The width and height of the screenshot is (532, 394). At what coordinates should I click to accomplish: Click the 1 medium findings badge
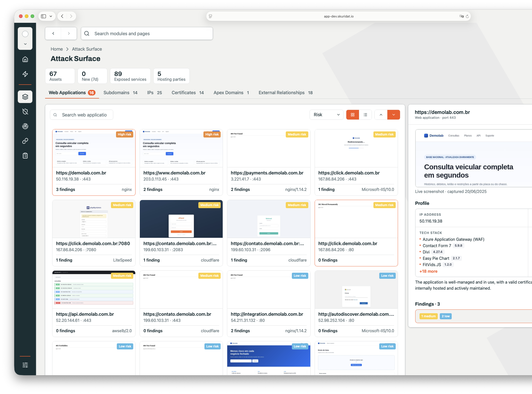[428, 316]
